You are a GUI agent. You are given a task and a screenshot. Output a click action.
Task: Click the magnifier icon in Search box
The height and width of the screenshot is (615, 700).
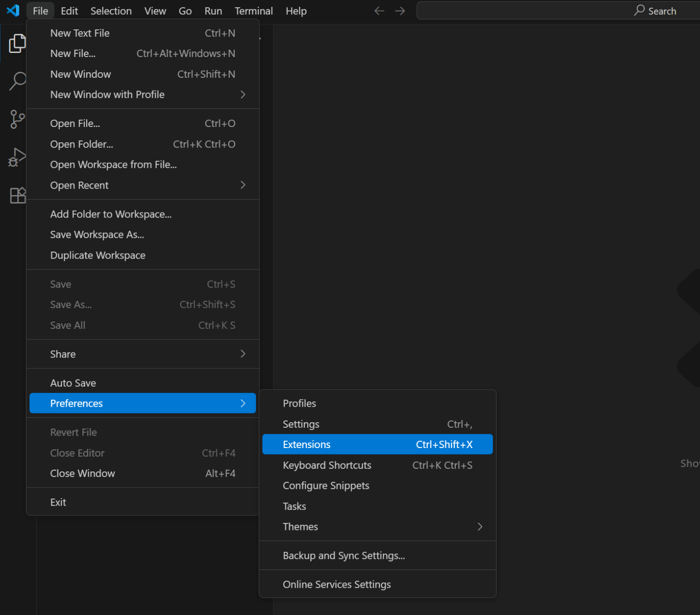click(x=639, y=11)
